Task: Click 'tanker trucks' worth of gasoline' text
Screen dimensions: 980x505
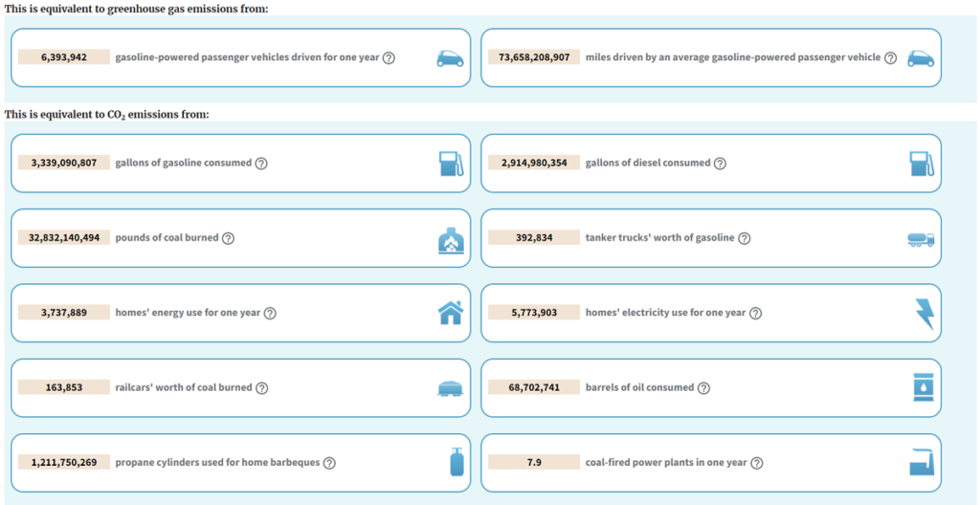Action: (660, 237)
